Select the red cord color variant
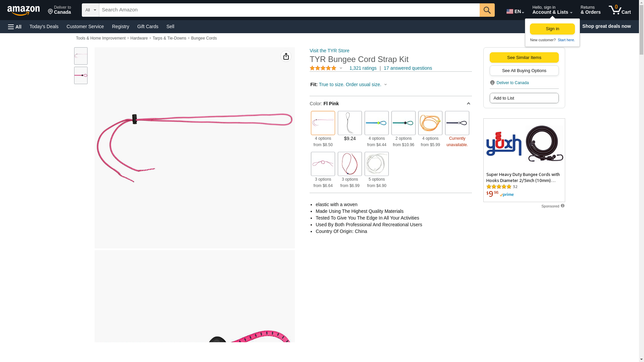Screen dimensions: 644x362 click(x=350, y=164)
